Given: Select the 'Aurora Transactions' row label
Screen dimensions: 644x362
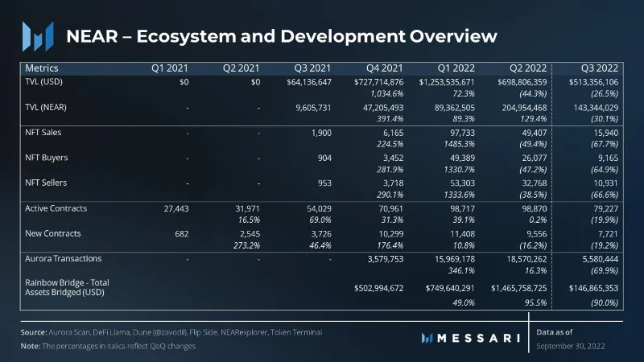Looking at the screenshot, I should [64, 258].
